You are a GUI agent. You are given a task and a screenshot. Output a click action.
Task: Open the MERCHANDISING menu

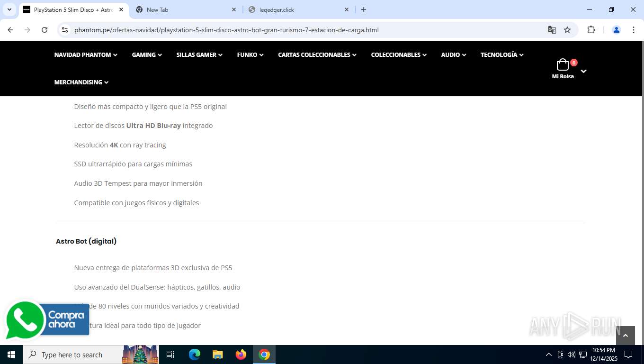click(81, 82)
